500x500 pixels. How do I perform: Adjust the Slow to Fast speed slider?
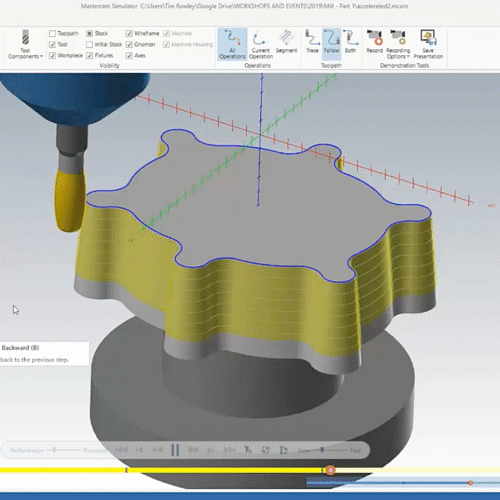(322, 450)
